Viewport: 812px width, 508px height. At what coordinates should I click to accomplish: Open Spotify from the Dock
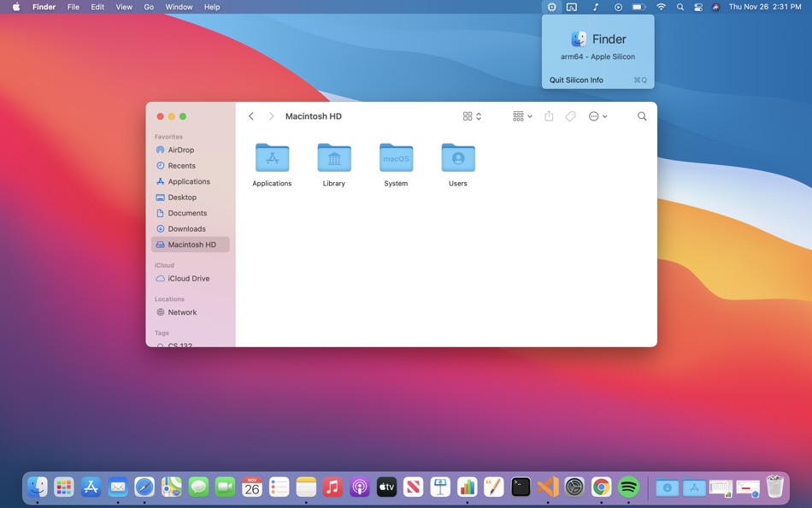[628, 487]
